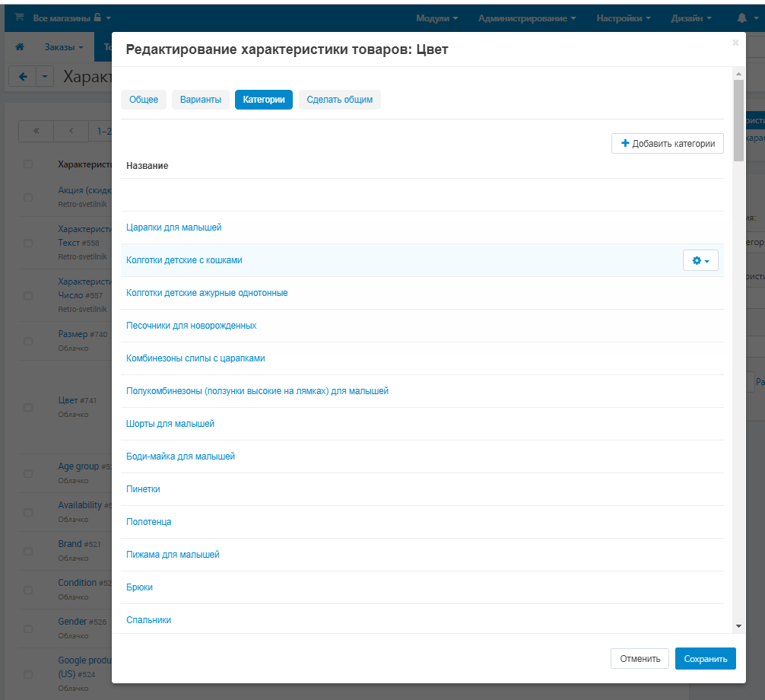Check the box for Brand #521 row
Image resolution: width=765 pixels, height=700 pixels.
(x=28, y=551)
